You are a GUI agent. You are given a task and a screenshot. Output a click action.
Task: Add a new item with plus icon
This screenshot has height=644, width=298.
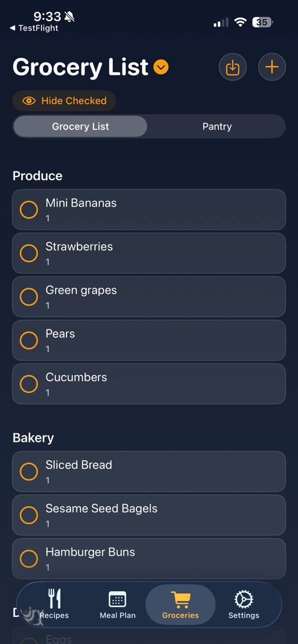click(x=272, y=67)
